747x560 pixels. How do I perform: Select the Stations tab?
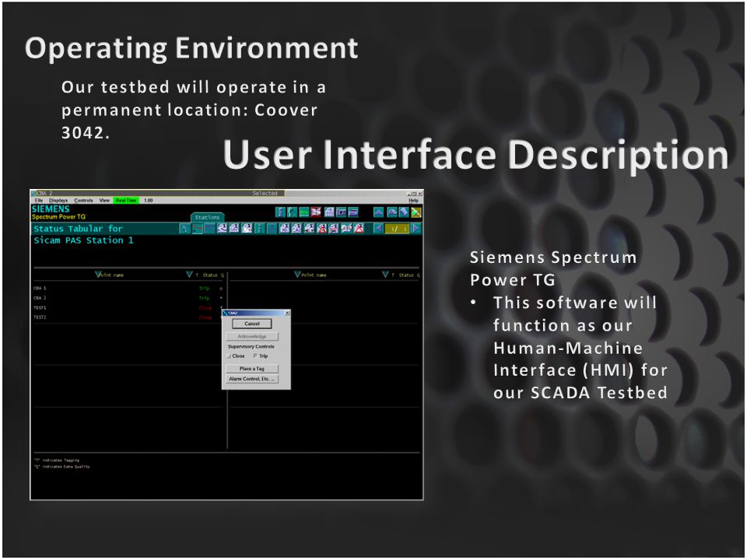[207, 217]
